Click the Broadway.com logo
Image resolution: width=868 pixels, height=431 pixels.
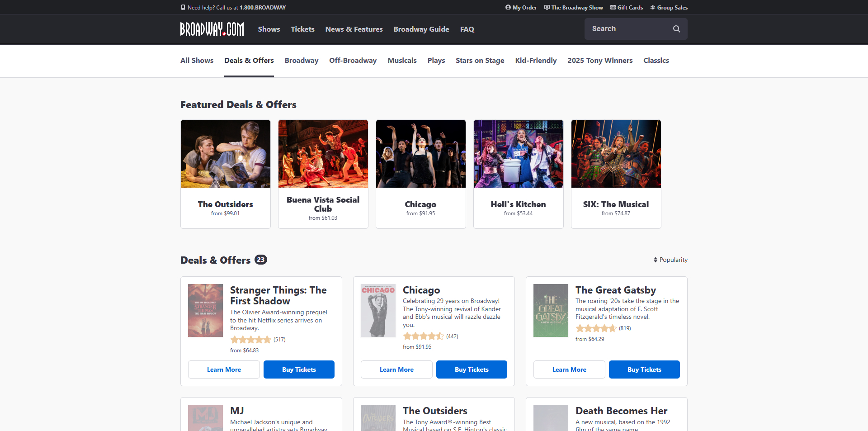(212, 29)
